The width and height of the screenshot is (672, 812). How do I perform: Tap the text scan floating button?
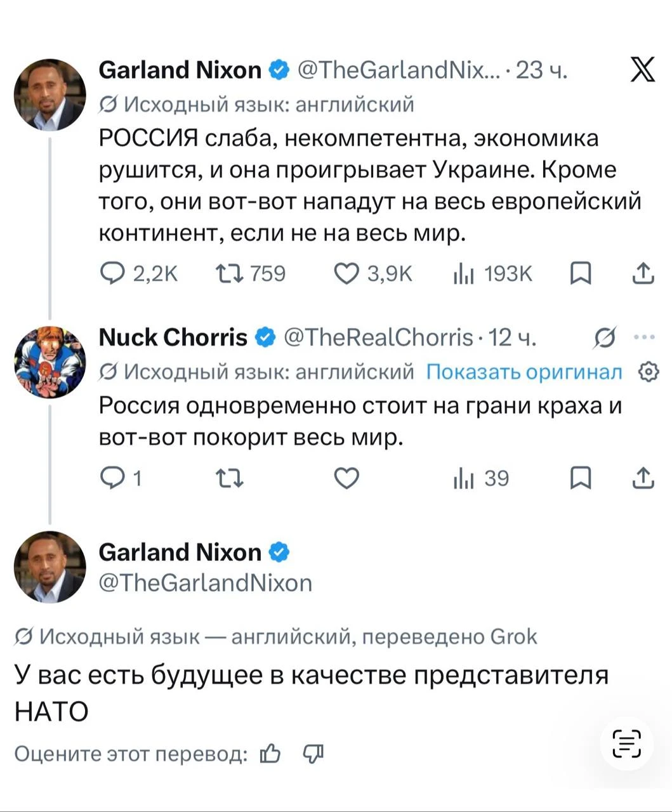pyautogui.click(x=627, y=744)
